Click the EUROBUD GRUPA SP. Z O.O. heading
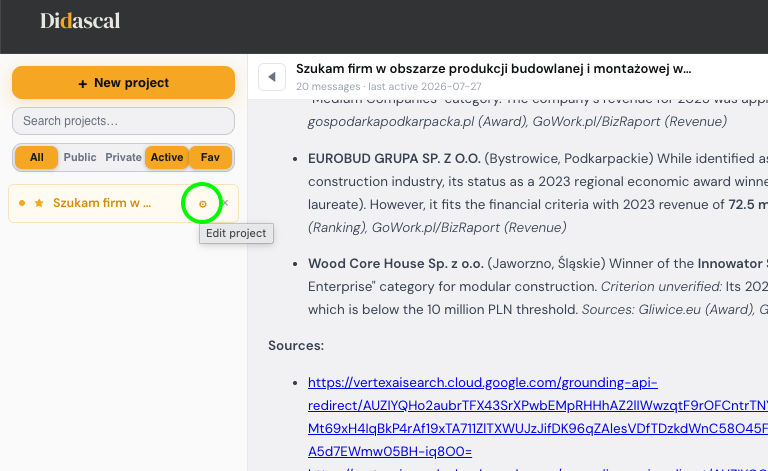 (394, 159)
